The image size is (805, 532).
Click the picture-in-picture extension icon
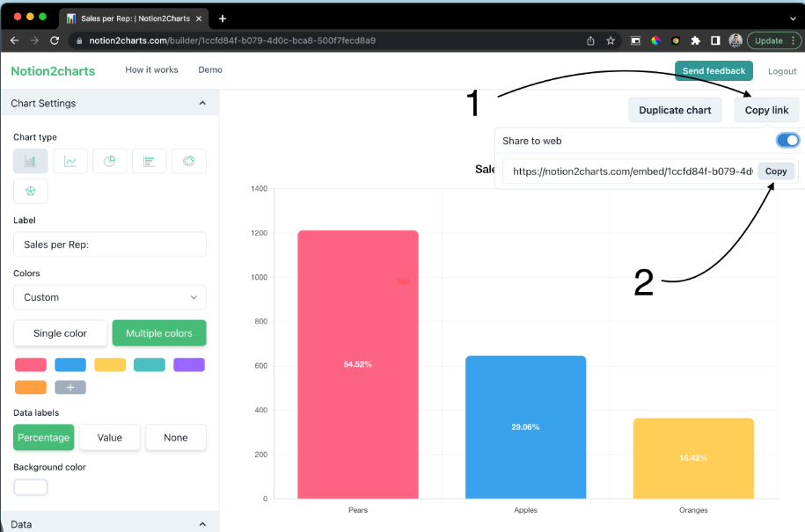pyautogui.click(x=635, y=40)
